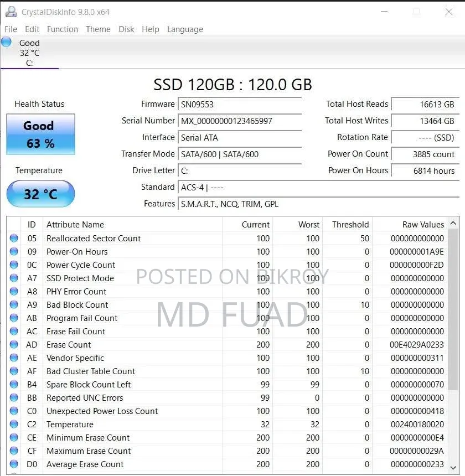Click the attribute list vertical scrollbar thumb

tap(453, 309)
